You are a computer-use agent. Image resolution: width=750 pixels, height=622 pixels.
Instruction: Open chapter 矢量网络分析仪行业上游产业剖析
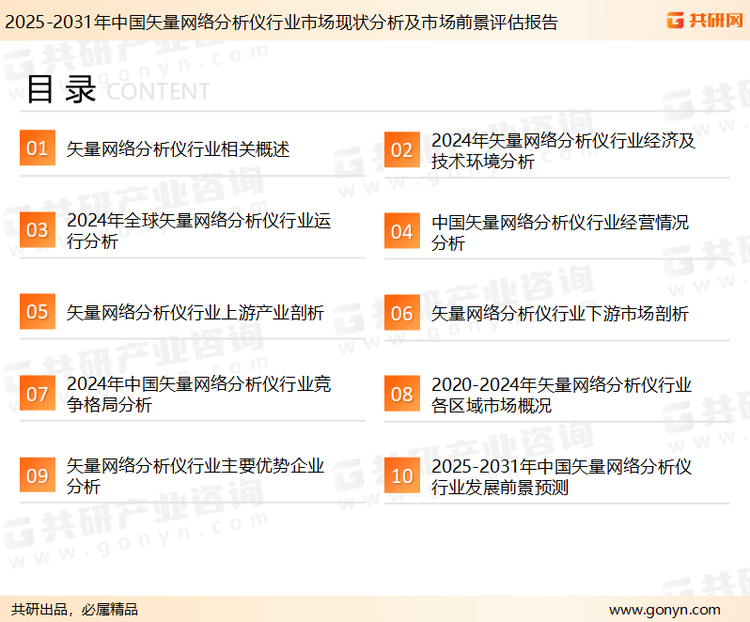pos(195,313)
